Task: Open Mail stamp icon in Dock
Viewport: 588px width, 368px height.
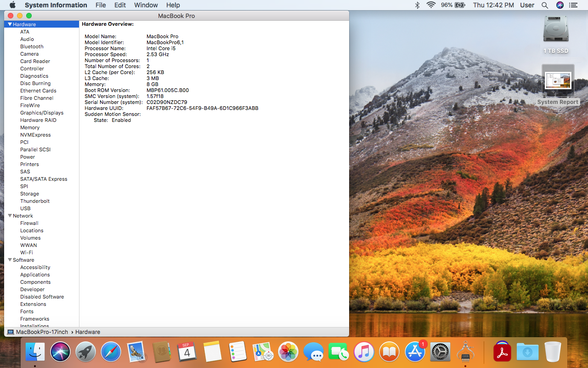Action: [x=136, y=352]
